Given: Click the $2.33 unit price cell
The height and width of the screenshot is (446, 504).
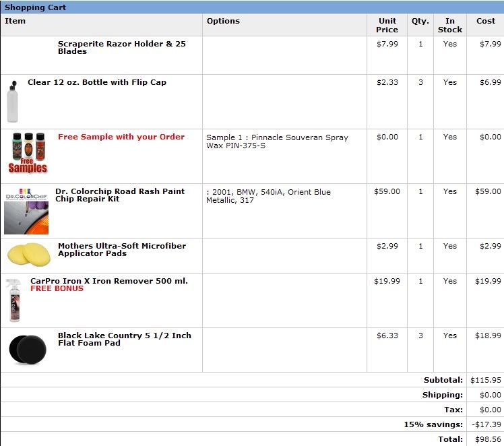Looking at the screenshot, I should [387, 82].
